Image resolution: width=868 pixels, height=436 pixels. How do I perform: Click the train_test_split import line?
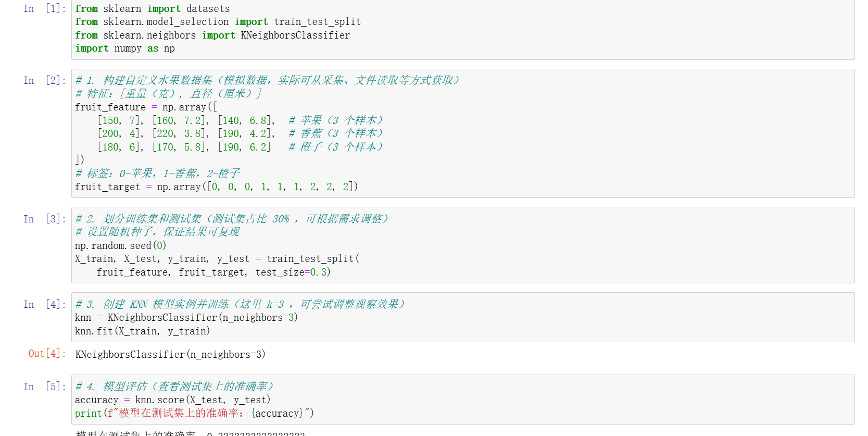[218, 22]
